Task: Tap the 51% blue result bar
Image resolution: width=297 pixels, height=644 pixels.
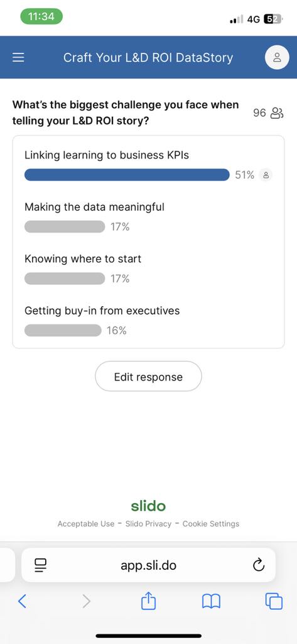Action: (x=127, y=175)
